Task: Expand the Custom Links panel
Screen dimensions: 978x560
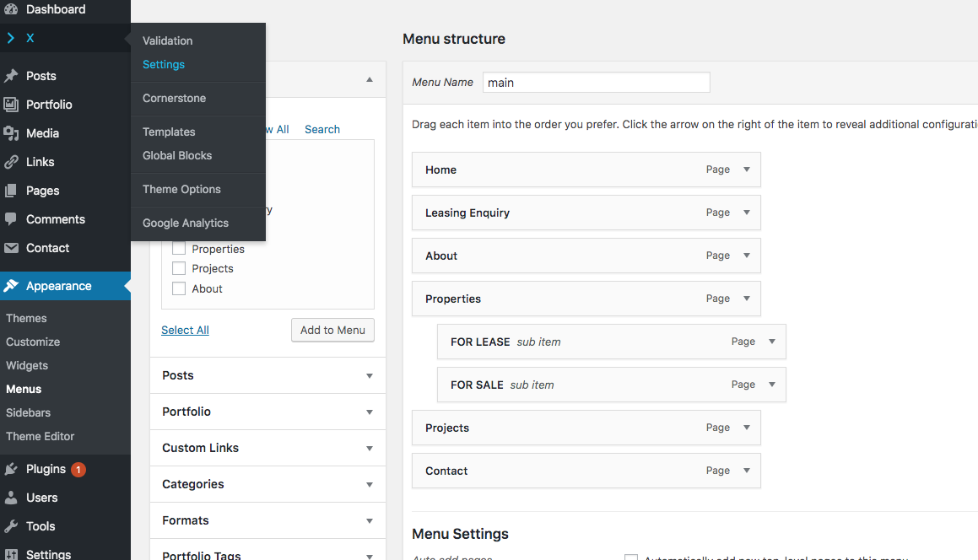Action: click(370, 448)
